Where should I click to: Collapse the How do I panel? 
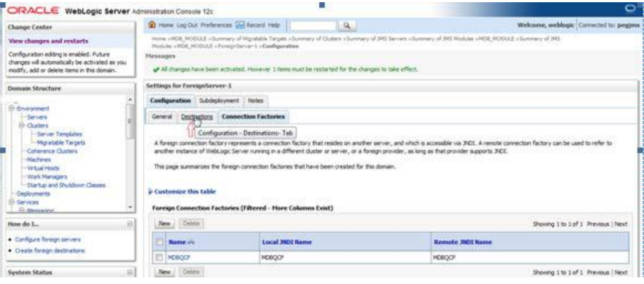pos(130,225)
